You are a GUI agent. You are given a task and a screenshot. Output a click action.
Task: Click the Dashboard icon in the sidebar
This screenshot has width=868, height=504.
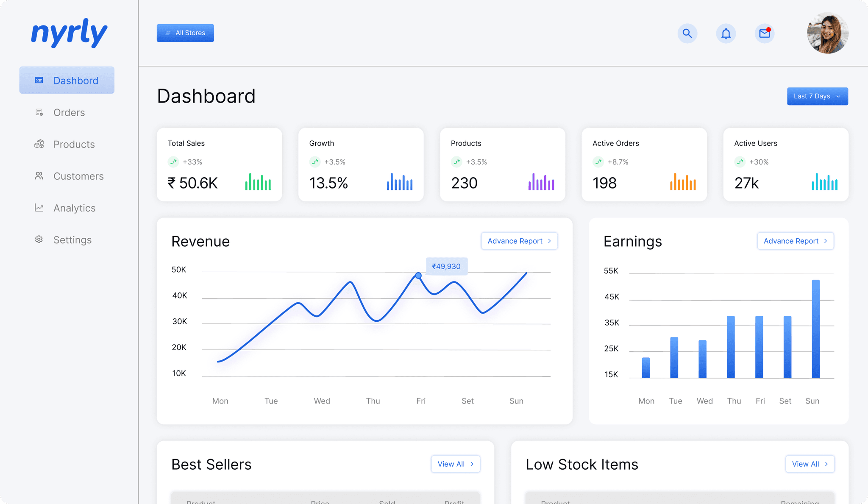pos(39,80)
